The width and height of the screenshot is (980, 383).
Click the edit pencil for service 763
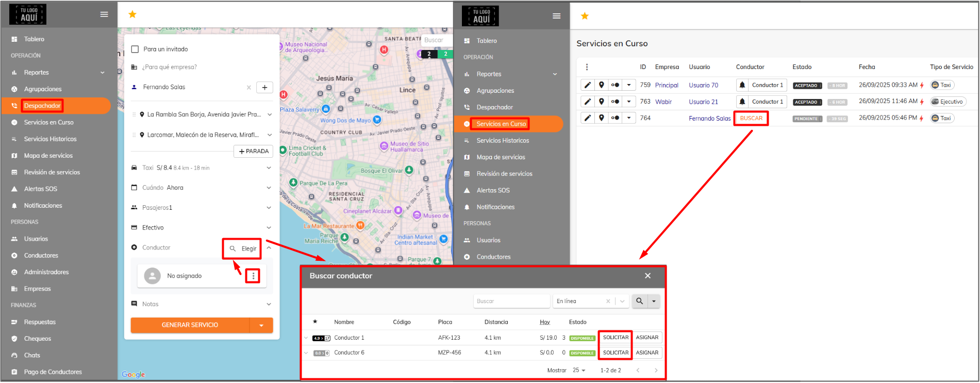click(x=588, y=102)
